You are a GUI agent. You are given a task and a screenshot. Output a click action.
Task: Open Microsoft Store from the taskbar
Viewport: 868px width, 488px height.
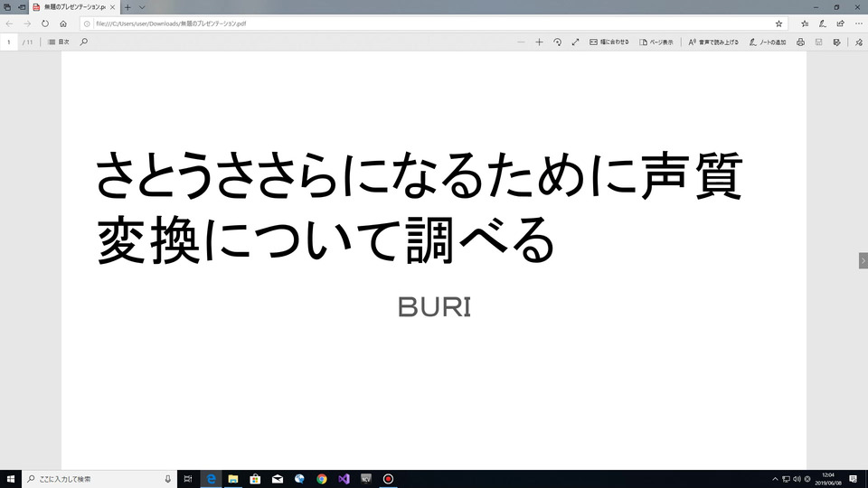(255, 479)
